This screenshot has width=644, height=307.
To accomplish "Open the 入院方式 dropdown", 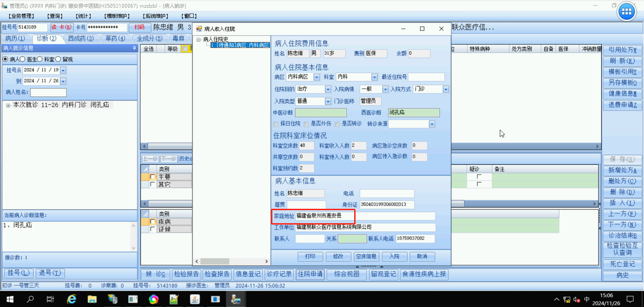I will click(446, 89).
